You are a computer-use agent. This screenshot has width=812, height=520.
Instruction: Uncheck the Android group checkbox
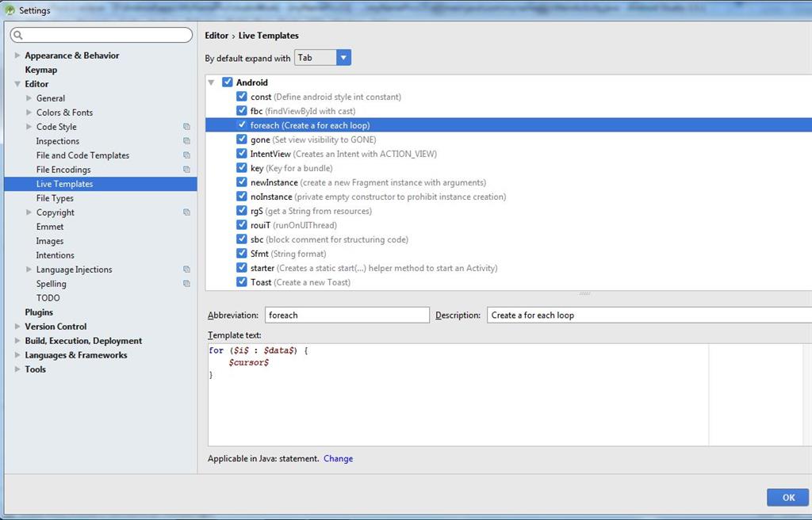pyautogui.click(x=228, y=82)
